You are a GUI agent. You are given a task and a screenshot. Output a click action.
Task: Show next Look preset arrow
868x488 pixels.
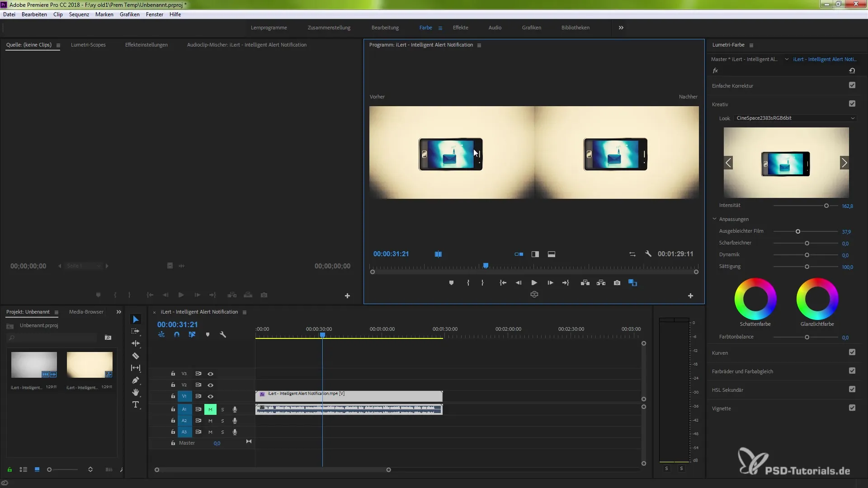844,163
